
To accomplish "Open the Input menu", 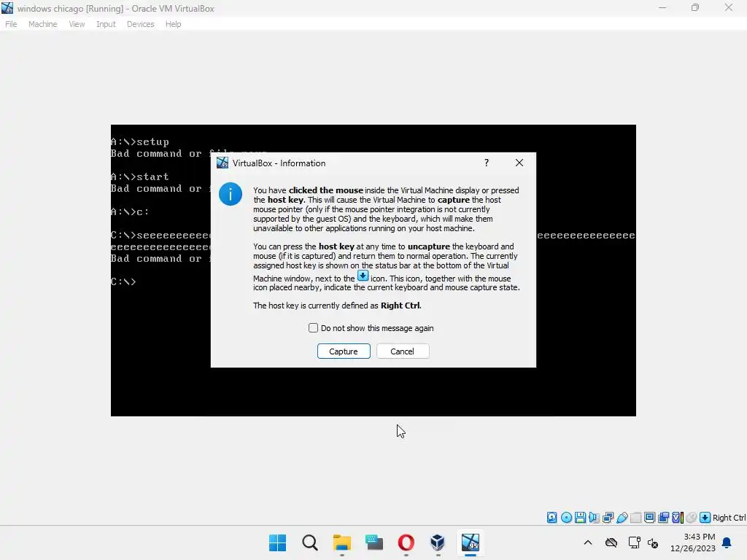I will pos(106,24).
